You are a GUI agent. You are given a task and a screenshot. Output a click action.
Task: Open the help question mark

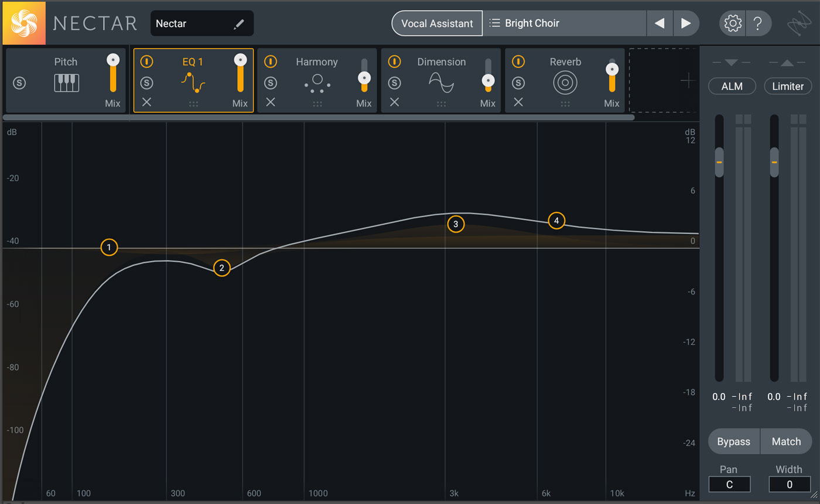(758, 23)
